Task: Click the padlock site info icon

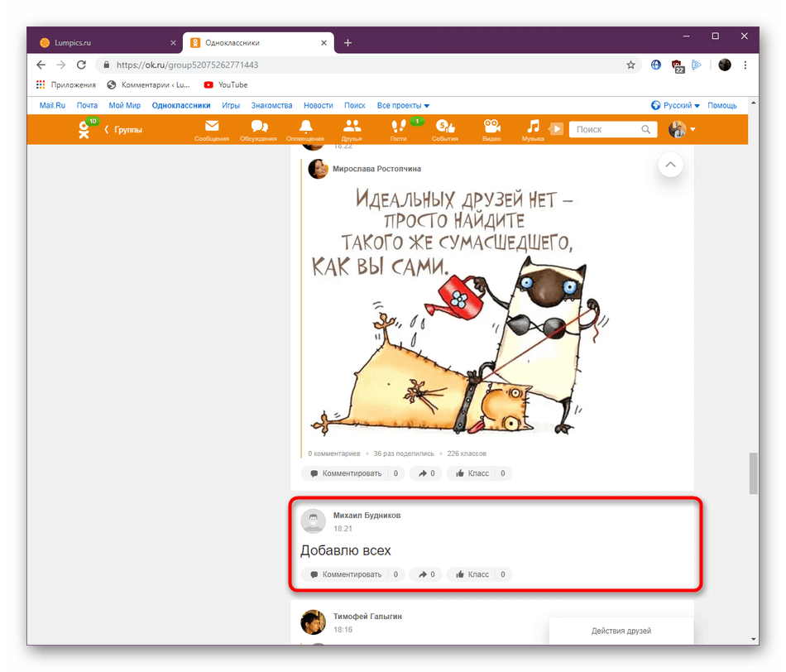Action: coord(106,65)
